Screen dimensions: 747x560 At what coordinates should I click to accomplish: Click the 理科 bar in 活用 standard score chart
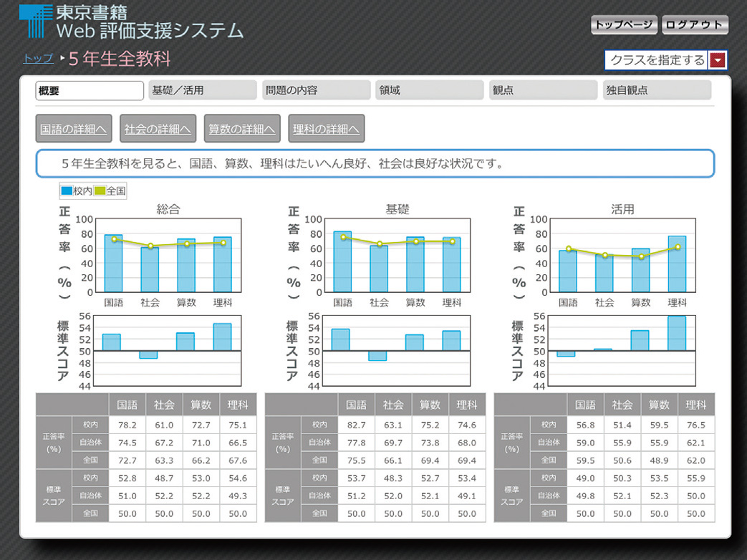coord(677,334)
